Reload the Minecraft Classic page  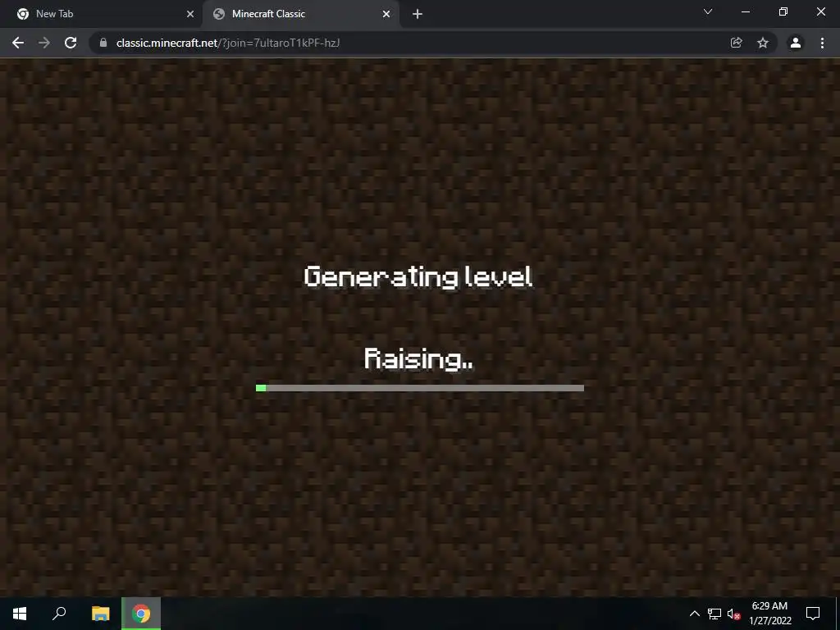coord(71,43)
